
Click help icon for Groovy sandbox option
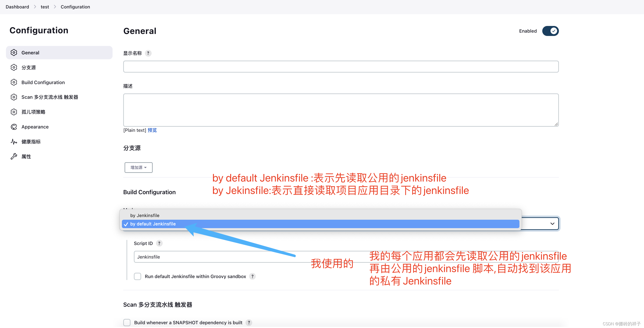[252, 277]
